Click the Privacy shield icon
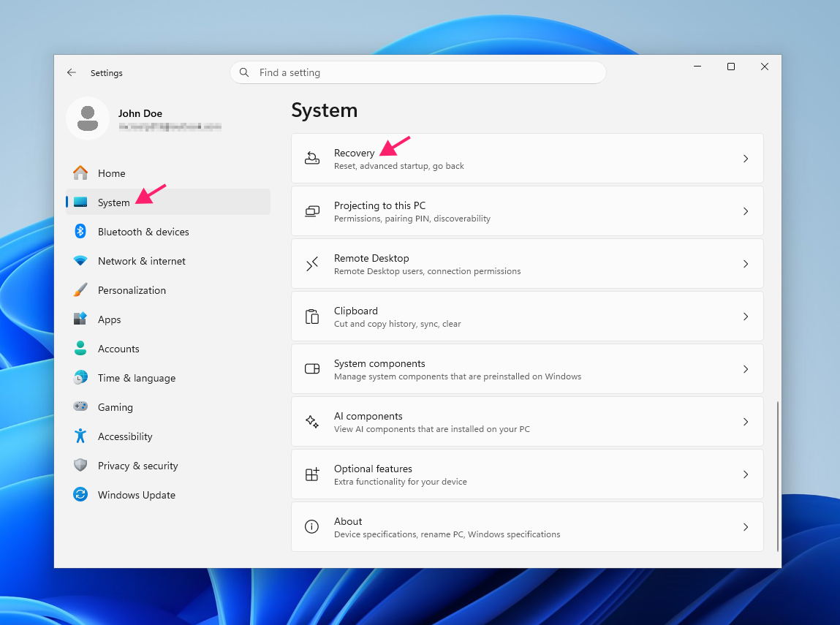 (x=80, y=465)
